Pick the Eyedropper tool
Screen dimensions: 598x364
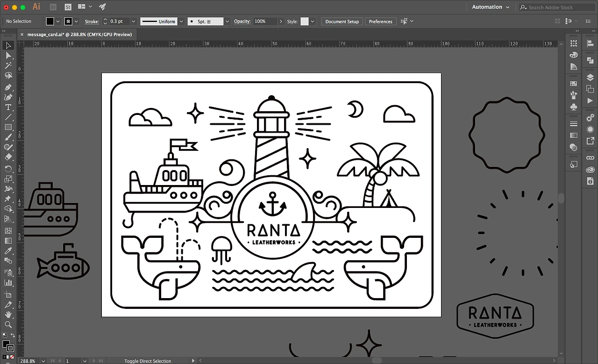8,251
